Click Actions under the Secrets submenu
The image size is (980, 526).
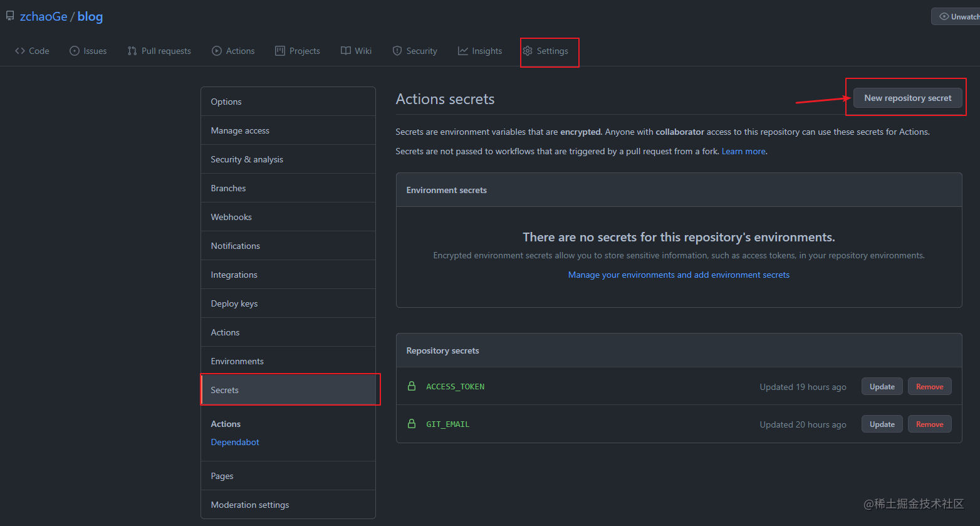pos(226,424)
